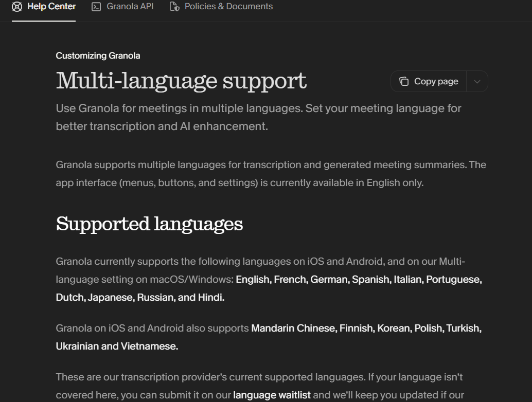Open the Policies & Documents tab
Screen dimensions: 532x402
tap(221, 7)
